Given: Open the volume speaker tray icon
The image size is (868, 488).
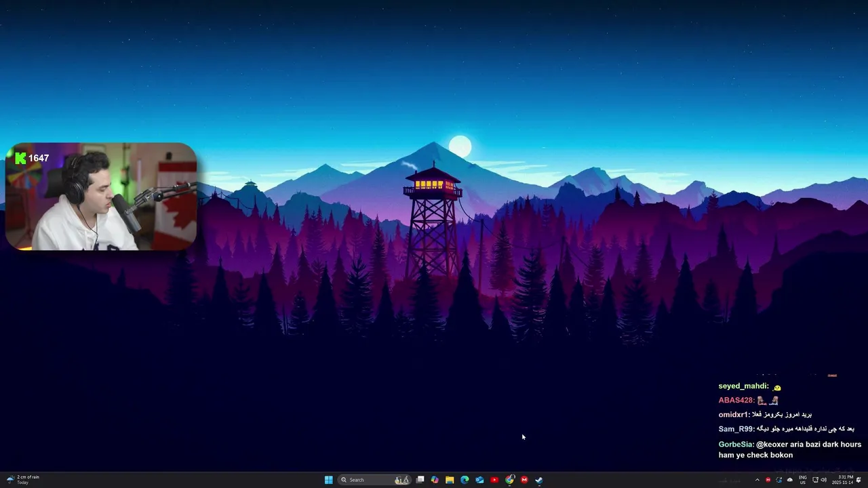Looking at the screenshot, I should tap(824, 480).
